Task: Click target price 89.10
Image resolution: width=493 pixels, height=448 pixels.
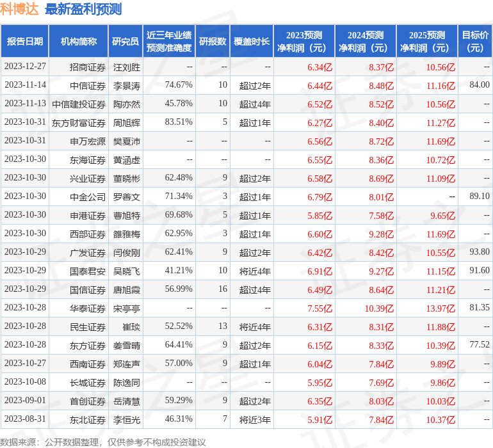Action: 480,196
